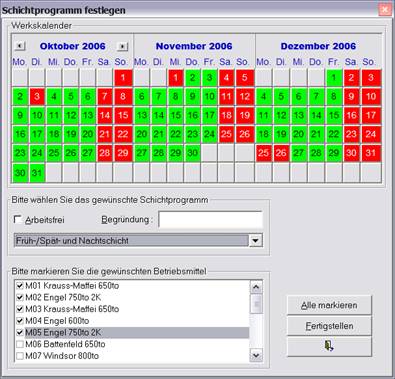Screen dimensions: 395x379
Task: Click M06 Battenfeld 650to label
Action: coord(65,344)
